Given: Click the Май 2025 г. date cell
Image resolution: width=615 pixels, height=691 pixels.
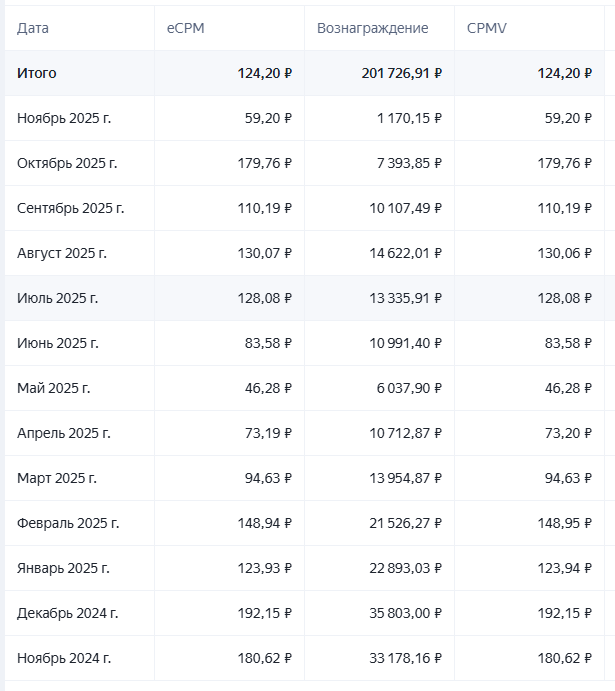Looking at the screenshot, I should click(53, 388).
